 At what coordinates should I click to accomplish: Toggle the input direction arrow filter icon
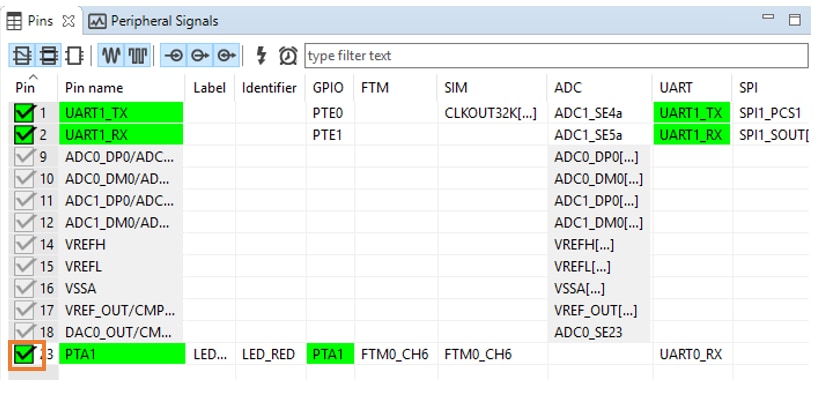174,55
